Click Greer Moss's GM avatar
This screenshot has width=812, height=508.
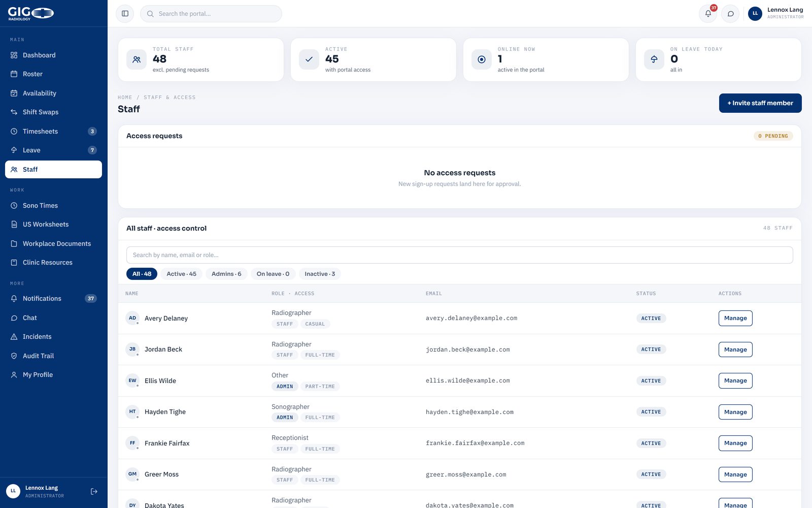point(132,474)
